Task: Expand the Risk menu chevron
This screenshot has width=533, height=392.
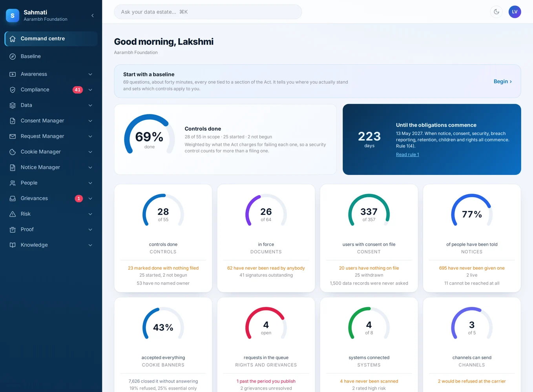Action: click(90, 214)
